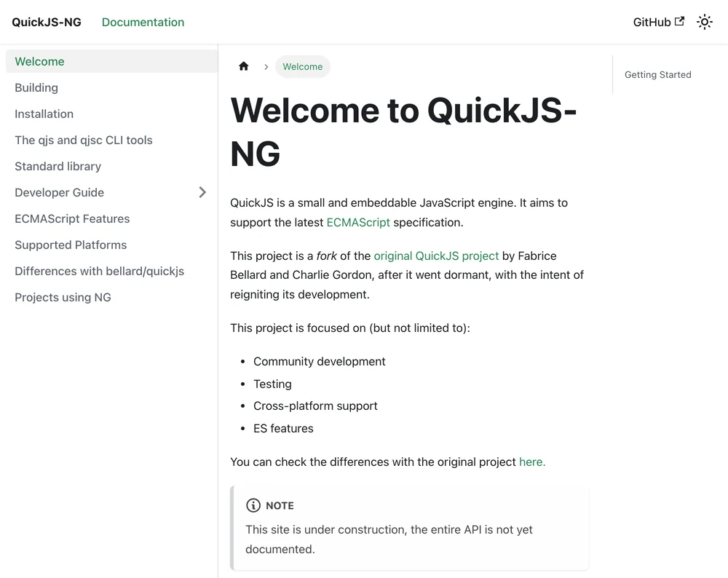
Task: Open the Building sidebar page
Action: click(111, 88)
